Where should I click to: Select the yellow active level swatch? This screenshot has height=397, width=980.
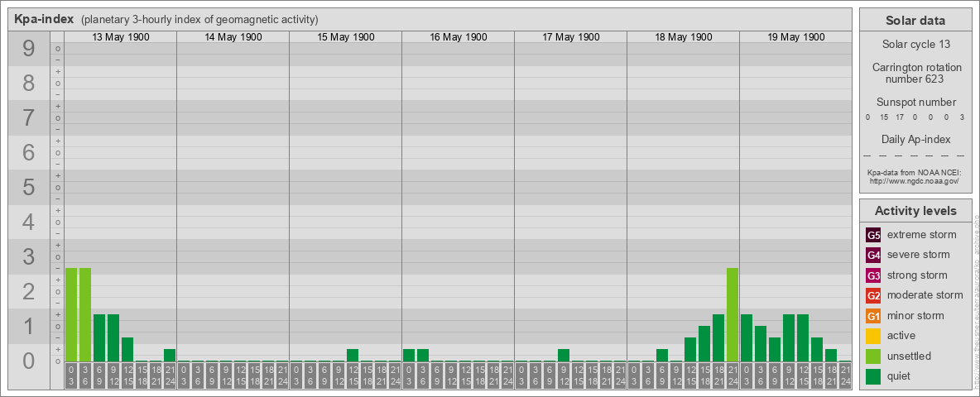click(x=873, y=336)
